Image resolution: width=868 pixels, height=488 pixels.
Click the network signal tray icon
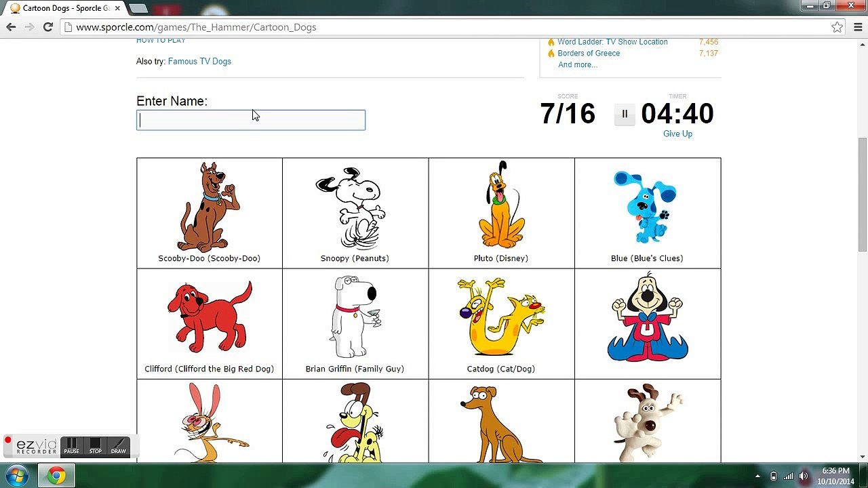(788, 476)
